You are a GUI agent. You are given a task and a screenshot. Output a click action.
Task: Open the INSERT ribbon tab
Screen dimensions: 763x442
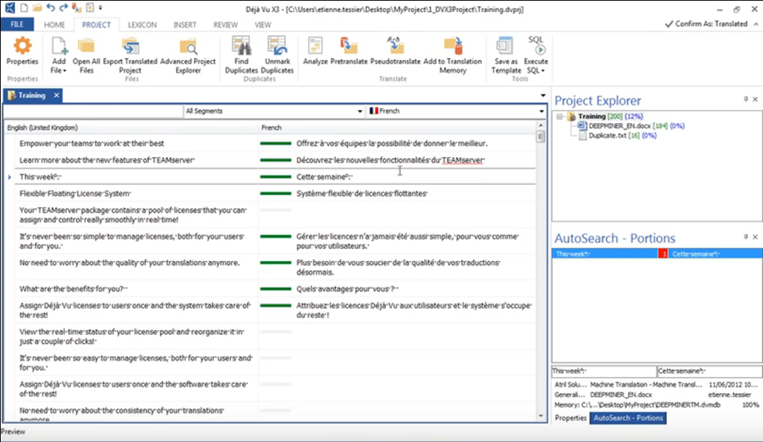click(x=185, y=25)
